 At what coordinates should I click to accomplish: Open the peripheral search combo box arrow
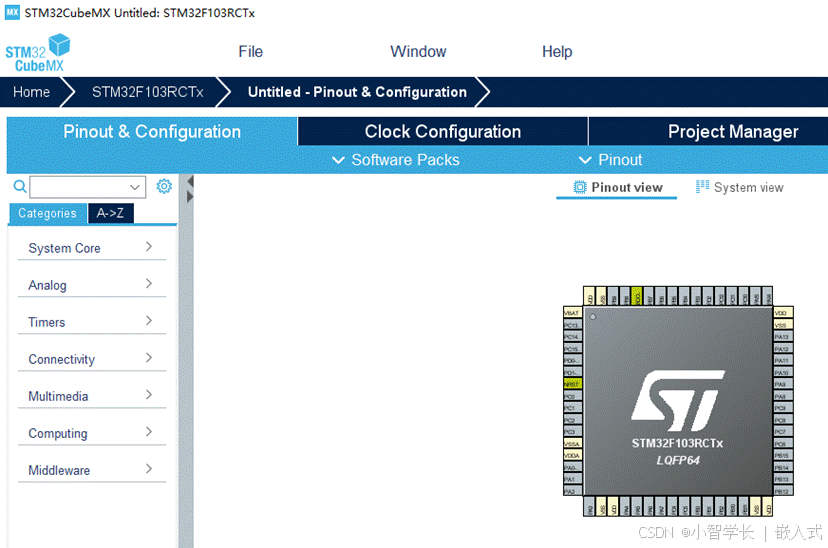coord(135,187)
